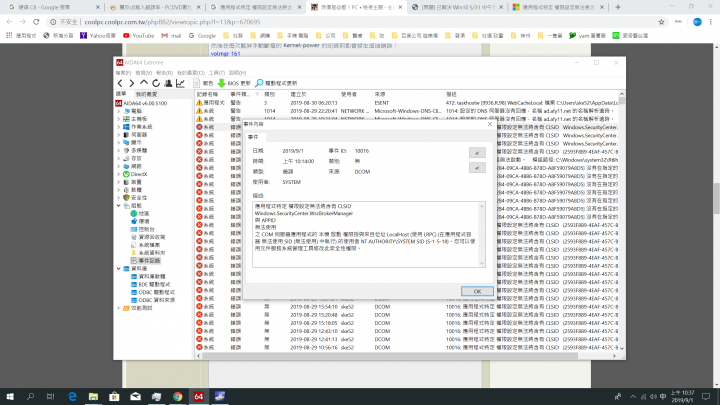The height and width of the screenshot is (405, 720).
Task: Open the 我的最愛(O) menu in AIDA64
Action: click(x=191, y=73)
